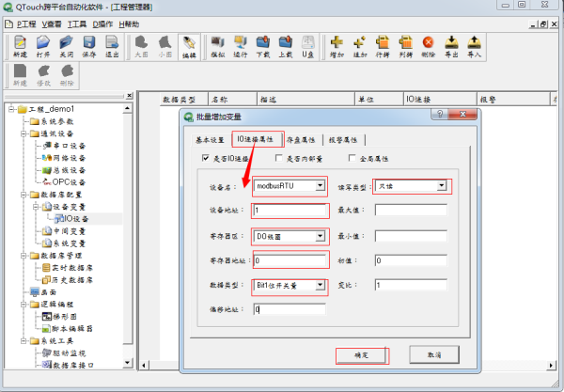This screenshot has height=392, width=564.
Task: Click the red 删除 (Delete) toolbar icon
Action: pyautogui.click(x=429, y=46)
